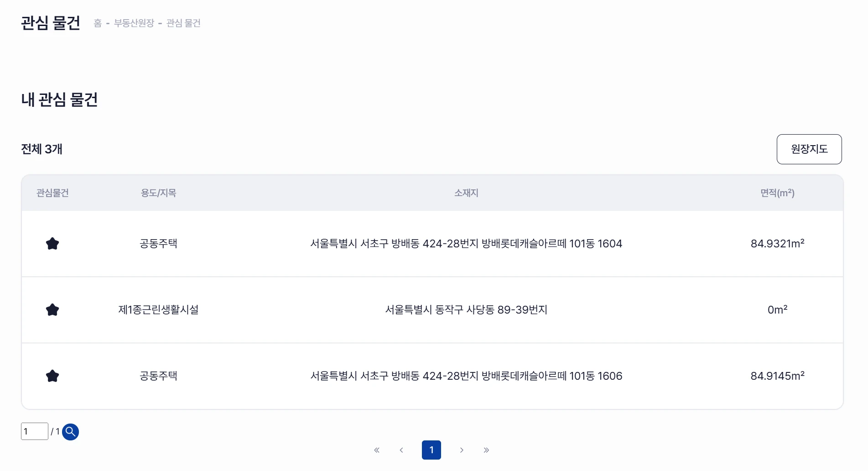Click 관심 물건 breadcrumb item
The width and height of the screenshot is (868, 471).
click(183, 23)
